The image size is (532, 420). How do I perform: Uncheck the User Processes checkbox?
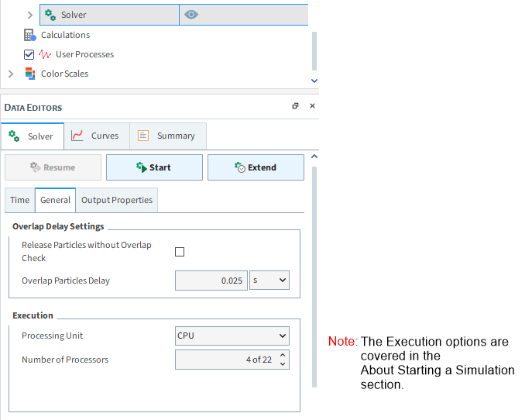[29, 54]
